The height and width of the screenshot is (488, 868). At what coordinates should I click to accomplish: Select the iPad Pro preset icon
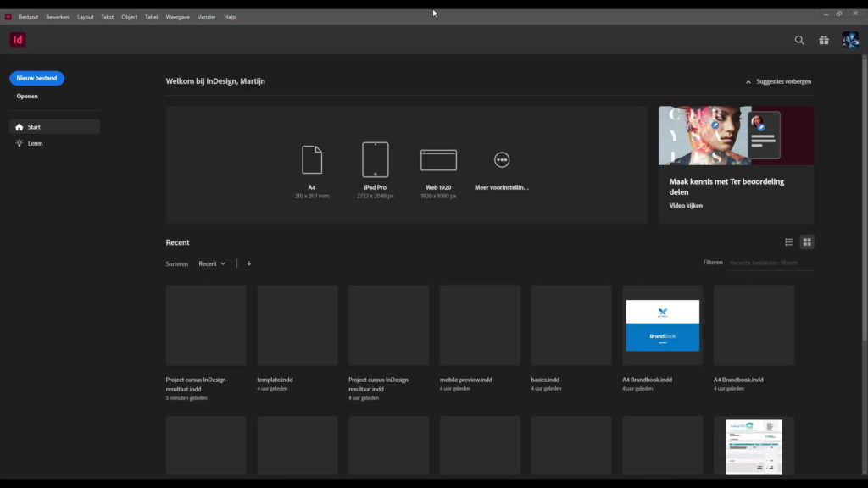[376, 159]
